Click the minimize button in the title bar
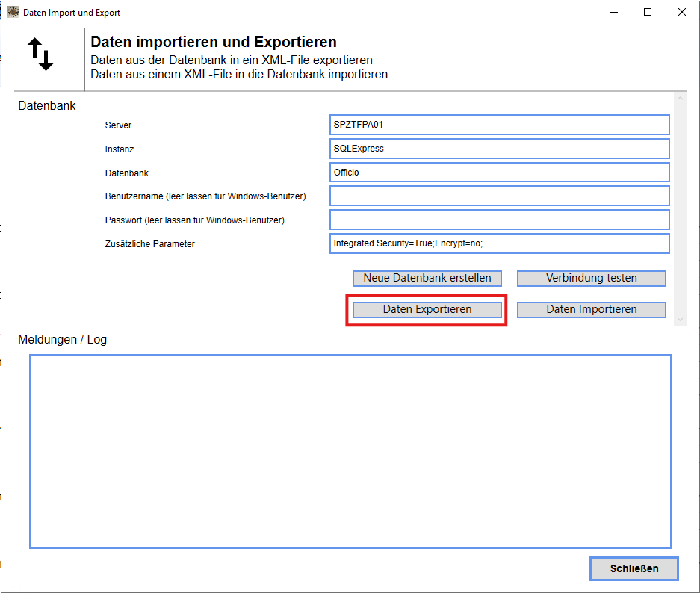 (x=613, y=12)
